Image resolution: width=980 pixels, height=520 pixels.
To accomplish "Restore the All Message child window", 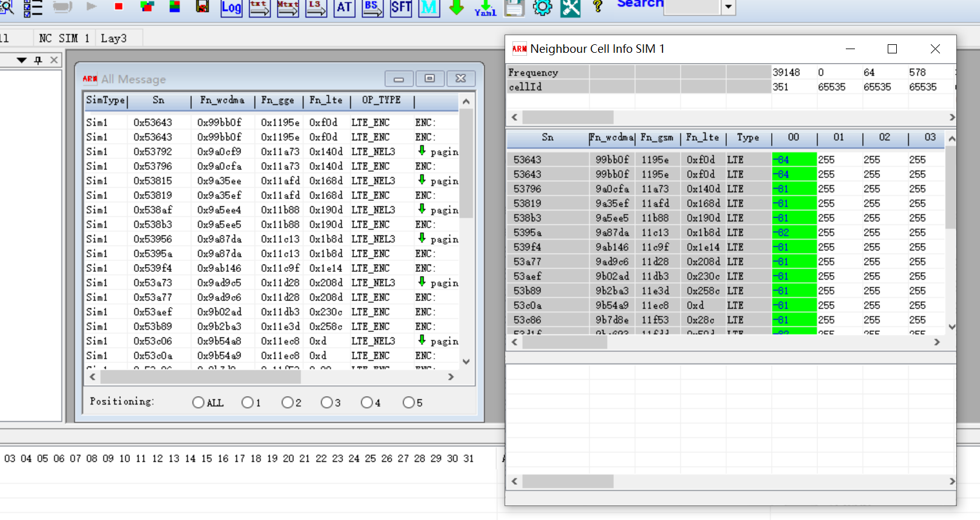I will (430, 79).
